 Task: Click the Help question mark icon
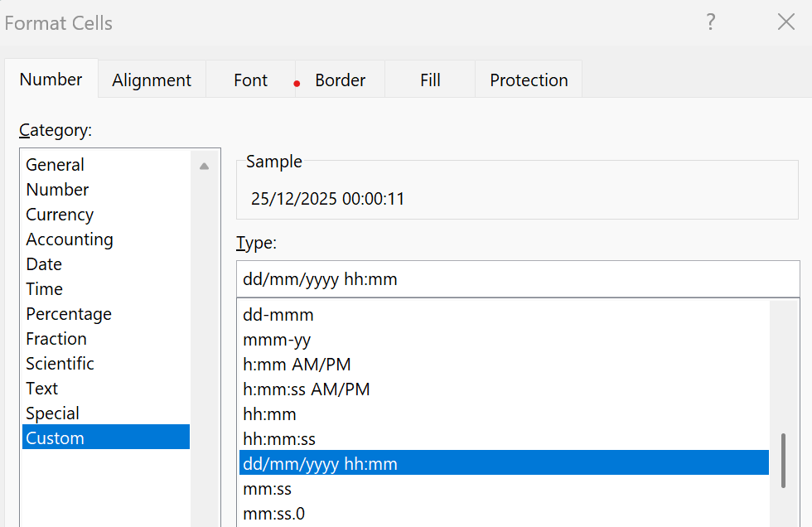(710, 22)
